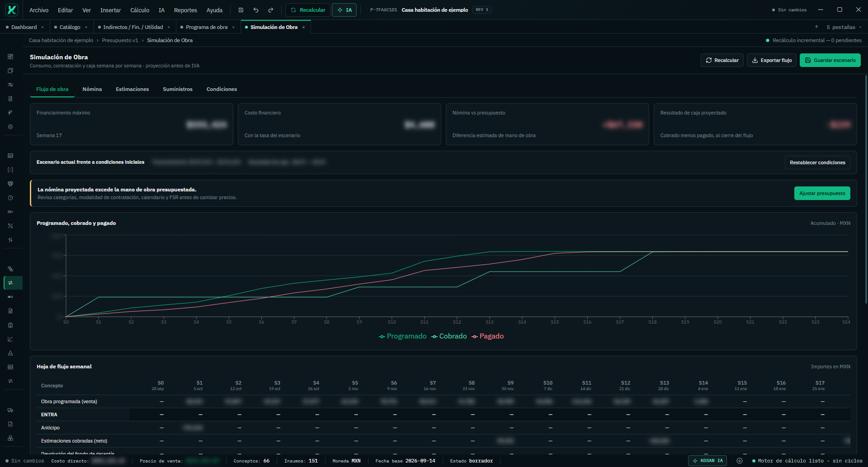Open the dashboard grid icon in sidebar
Viewport: 868px width, 467px height.
(x=10, y=57)
